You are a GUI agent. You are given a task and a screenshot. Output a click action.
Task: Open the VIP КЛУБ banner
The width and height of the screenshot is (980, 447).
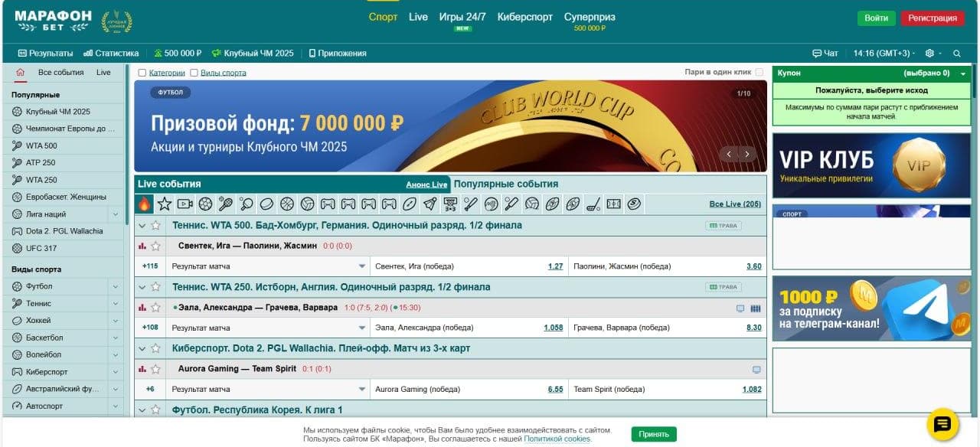pos(871,165)
